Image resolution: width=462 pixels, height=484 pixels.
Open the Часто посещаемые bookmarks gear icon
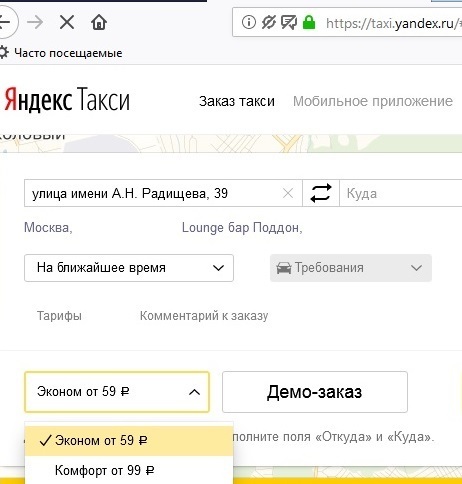click(3, 53)
